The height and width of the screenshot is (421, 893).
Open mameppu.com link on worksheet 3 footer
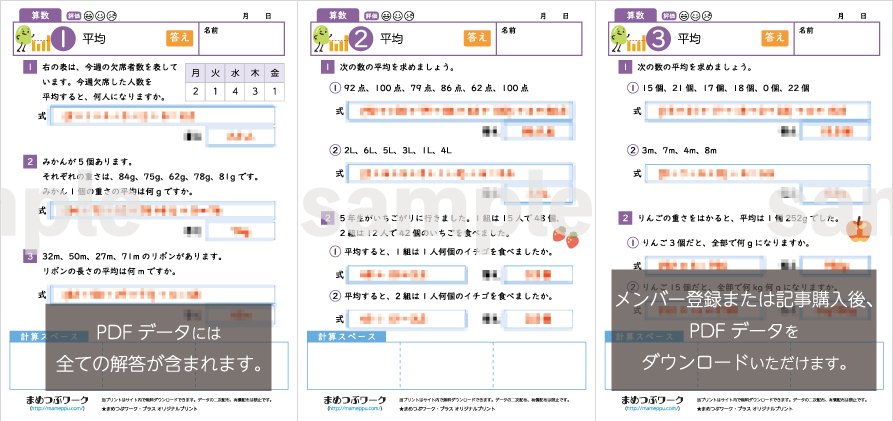click(652, 409)
